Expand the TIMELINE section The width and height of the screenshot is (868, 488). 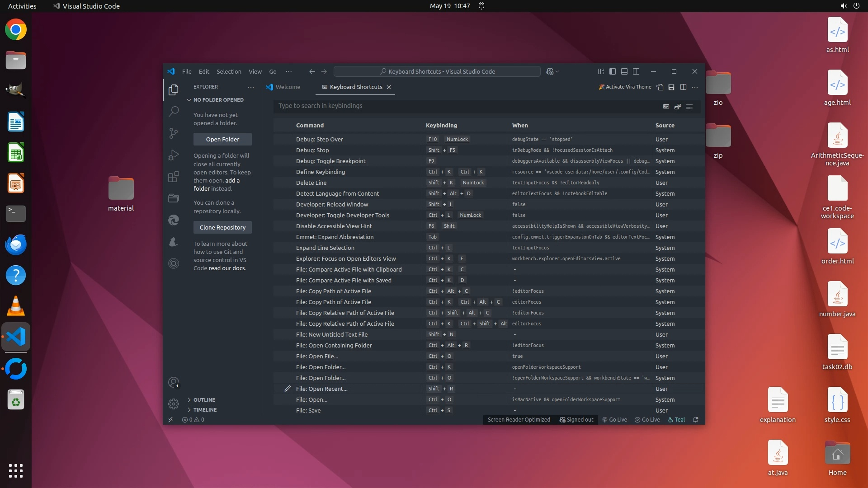[x=205, y=410]
